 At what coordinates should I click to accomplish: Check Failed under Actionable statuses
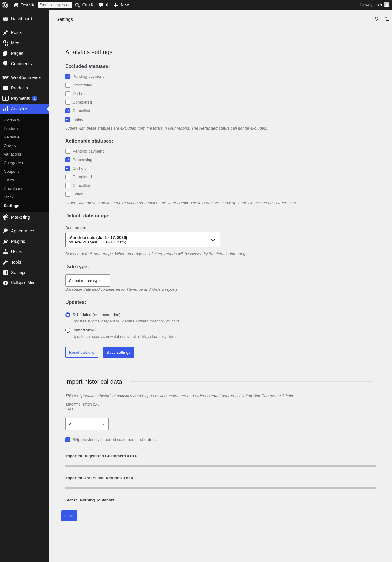68,194
